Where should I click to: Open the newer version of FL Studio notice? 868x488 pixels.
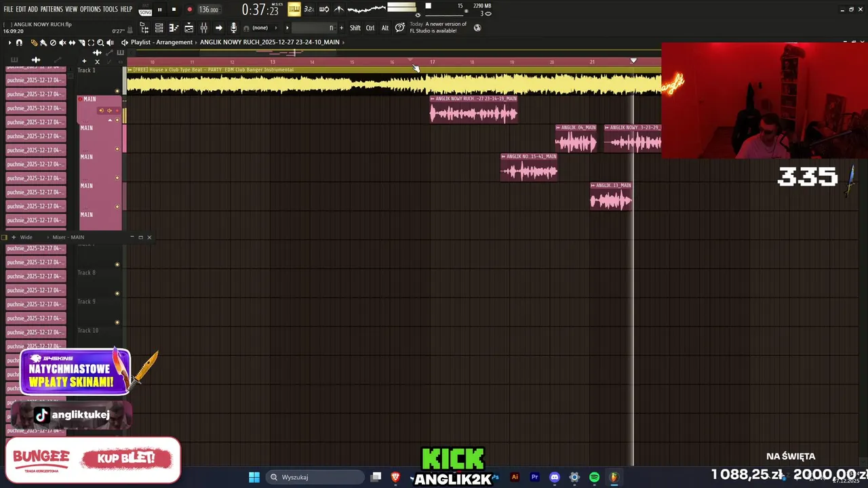click(x=438, y=28)
